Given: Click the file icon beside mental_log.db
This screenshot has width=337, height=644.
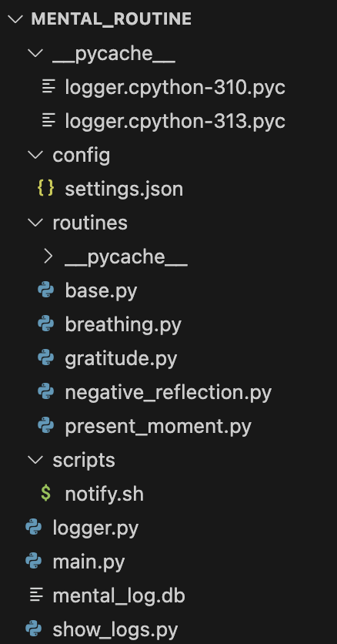Looking at the screenshot, I should coord(36,595).
